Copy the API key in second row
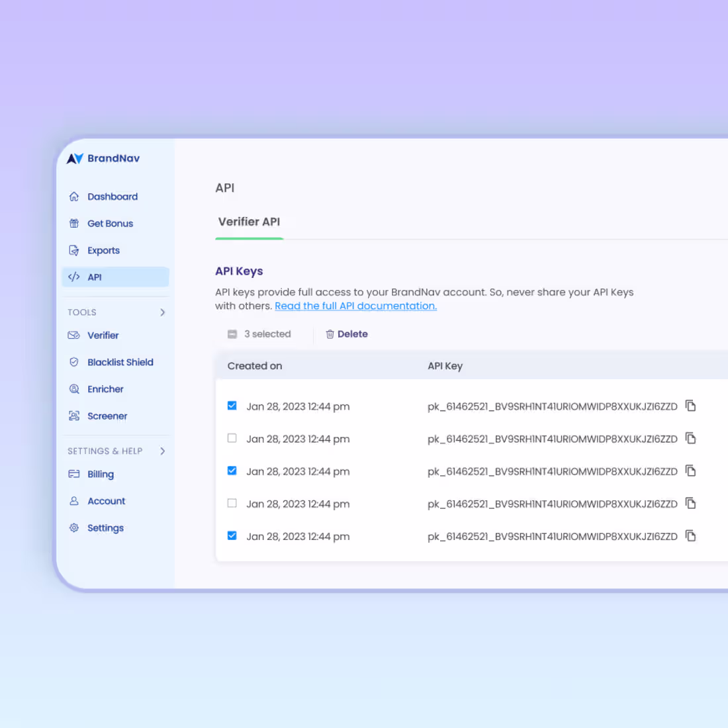The height and width of the screenshot is (728, 728). 690,438
